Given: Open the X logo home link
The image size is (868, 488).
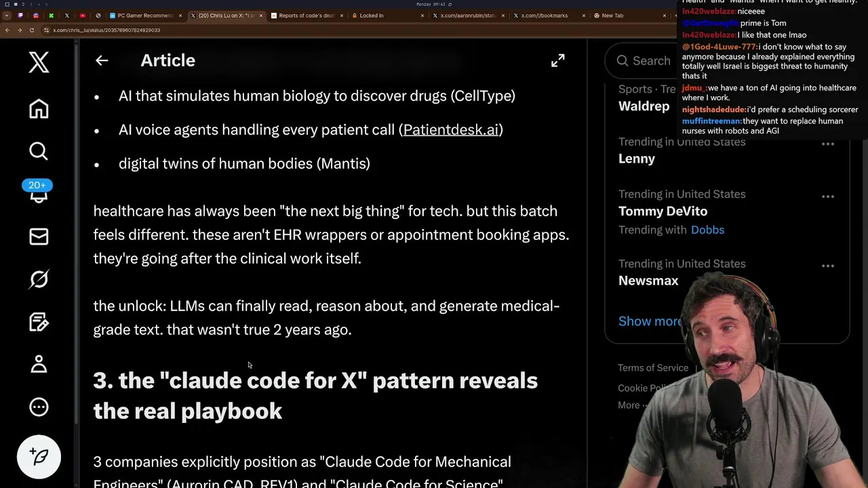Looking at the screenshot, I should (39, 62).
